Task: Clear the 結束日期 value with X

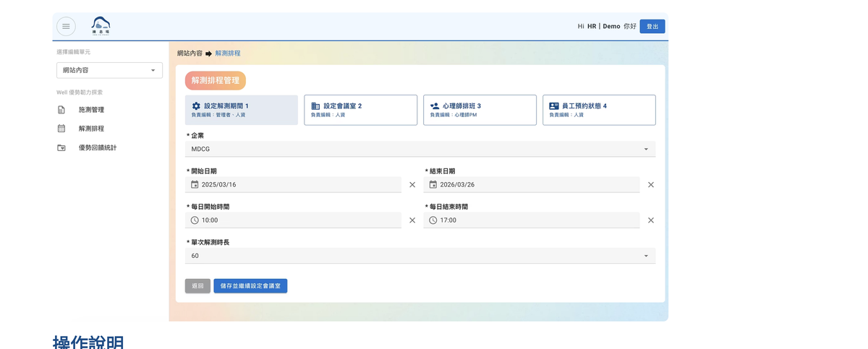Action: (x=651, y=185)
